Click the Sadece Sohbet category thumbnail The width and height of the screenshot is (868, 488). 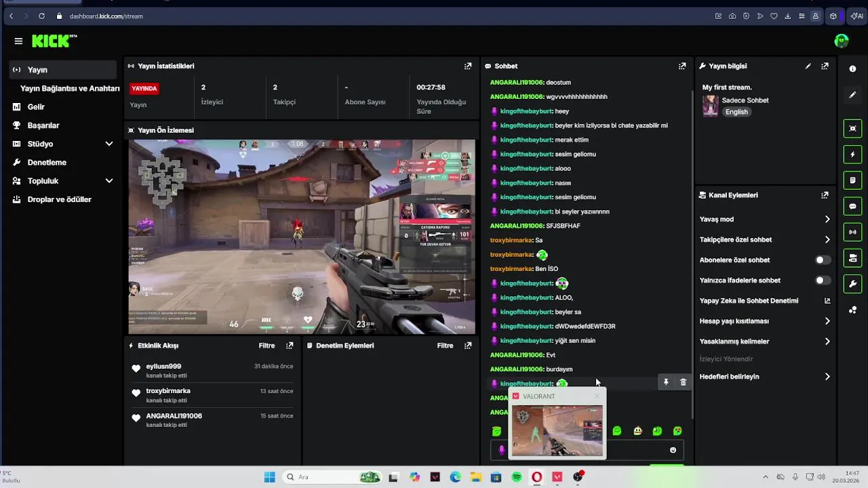710,106
